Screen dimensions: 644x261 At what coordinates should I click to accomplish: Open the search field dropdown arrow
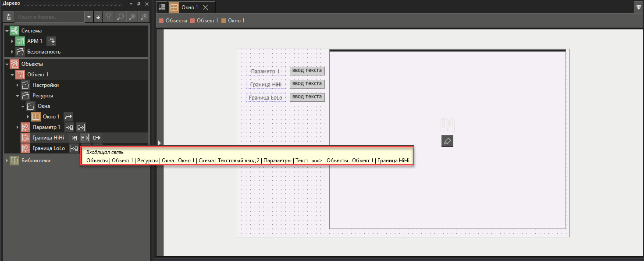[89, 17]
